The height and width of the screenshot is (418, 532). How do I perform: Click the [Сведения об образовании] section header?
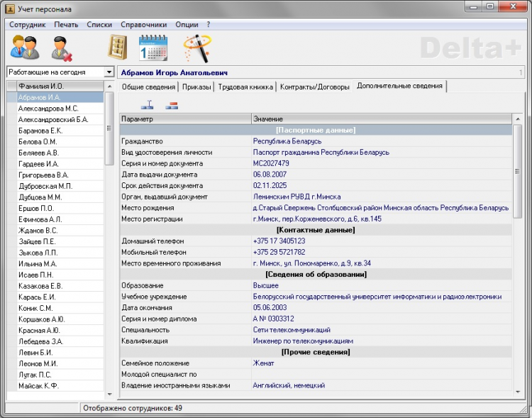coord(316,275)
